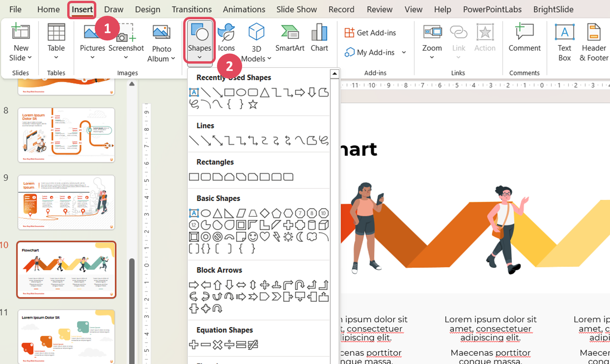
Task: Open the Screenshot dropdown arrow
Action: 126,58
